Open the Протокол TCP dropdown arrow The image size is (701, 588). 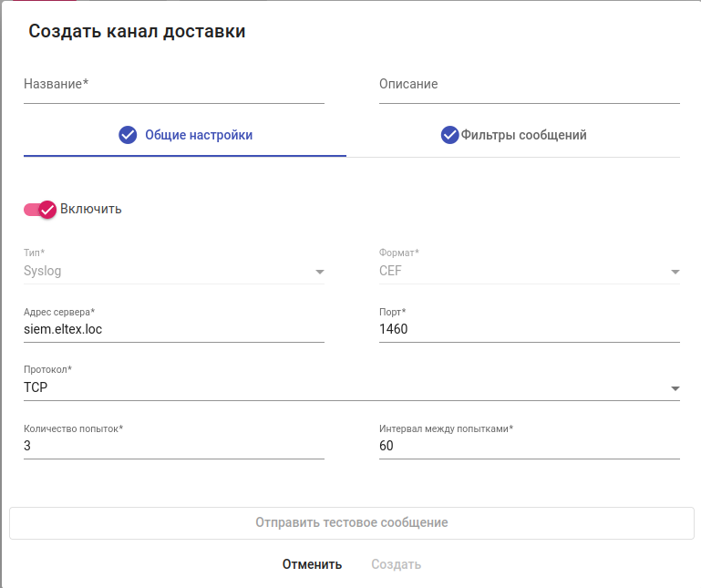(675, 388)
